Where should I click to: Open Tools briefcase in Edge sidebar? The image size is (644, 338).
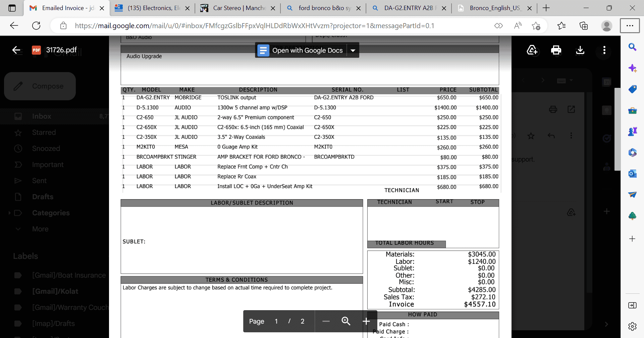tap(633, 110)
